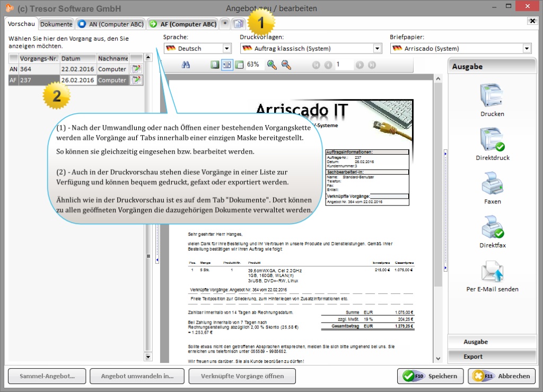Viewport: 543px width, 392px height.
Task: Click the zoom in magnifier icon
Action: [x=272, y=65]
